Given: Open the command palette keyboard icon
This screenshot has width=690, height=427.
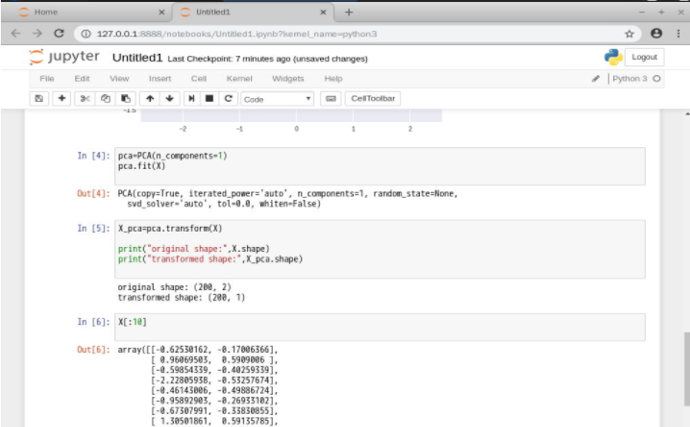Looking at the screenshot, I should point(331,99).
